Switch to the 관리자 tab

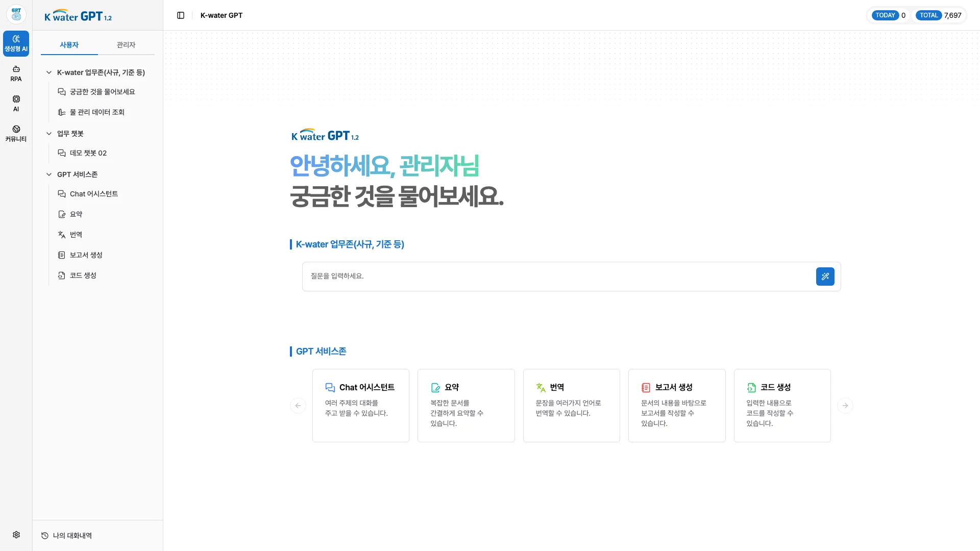coord(126,45)
